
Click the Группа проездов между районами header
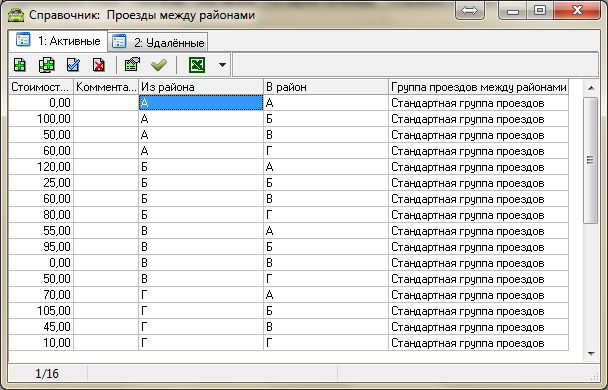(478, 87)
